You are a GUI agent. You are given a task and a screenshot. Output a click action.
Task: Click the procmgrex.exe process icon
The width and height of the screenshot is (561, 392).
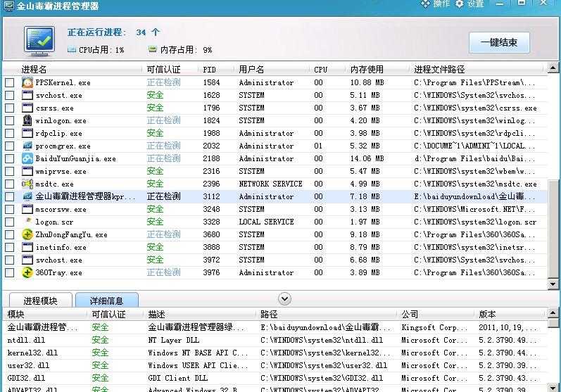point(27,146)
